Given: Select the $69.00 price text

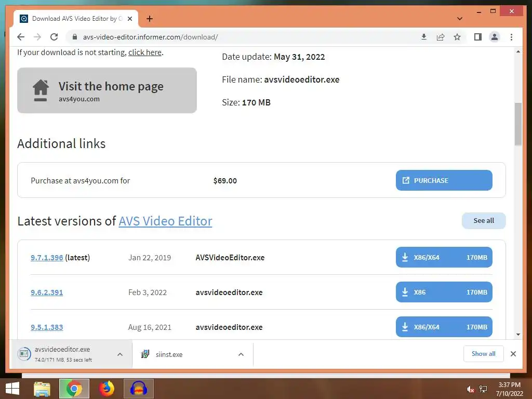Looking at the screenshot, I should coord(225,180).
